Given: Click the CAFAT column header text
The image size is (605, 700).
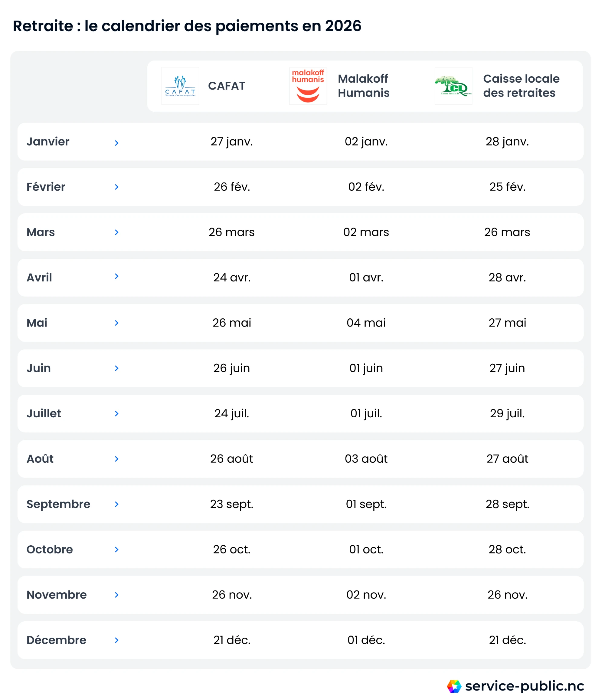Looking at the screenshot, I should pos(227,86).
